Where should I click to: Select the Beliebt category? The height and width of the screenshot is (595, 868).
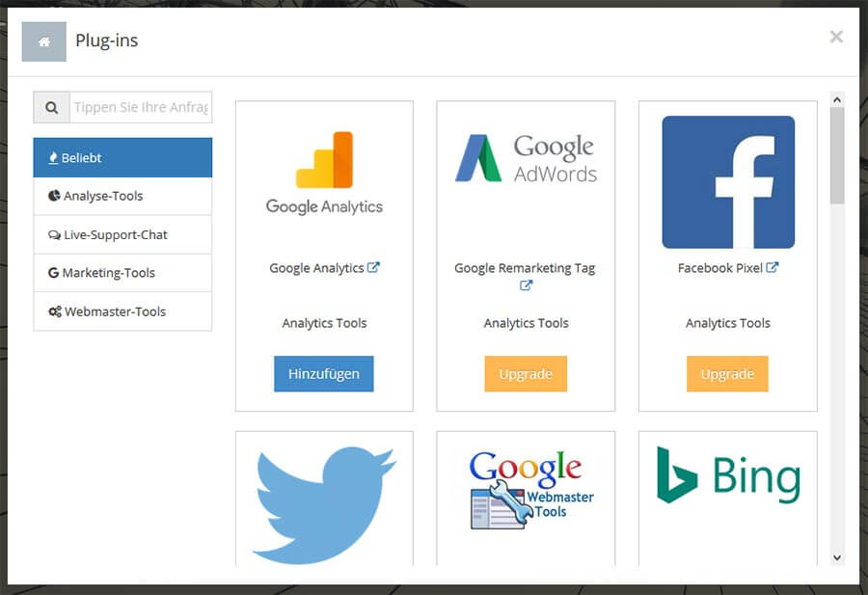point(122,157)
